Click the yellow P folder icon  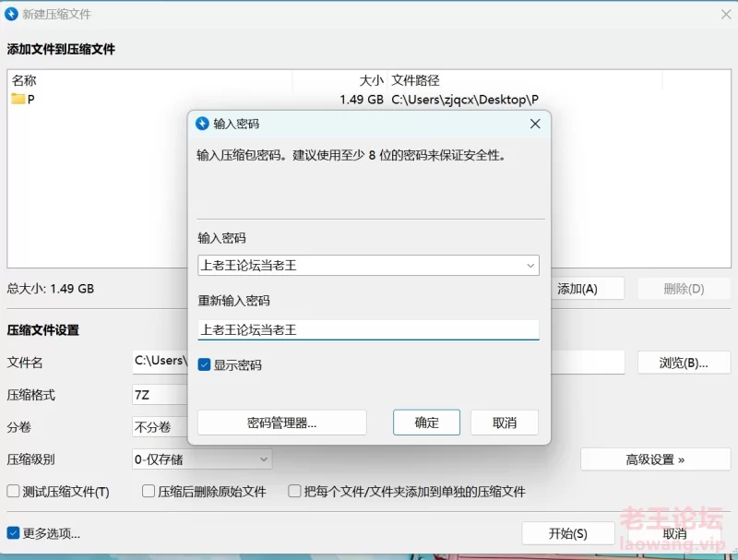(x=18, y=99)
